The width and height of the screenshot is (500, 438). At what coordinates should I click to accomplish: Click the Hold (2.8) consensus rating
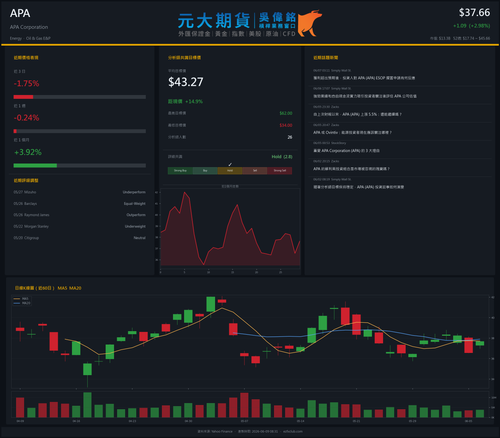282,157
